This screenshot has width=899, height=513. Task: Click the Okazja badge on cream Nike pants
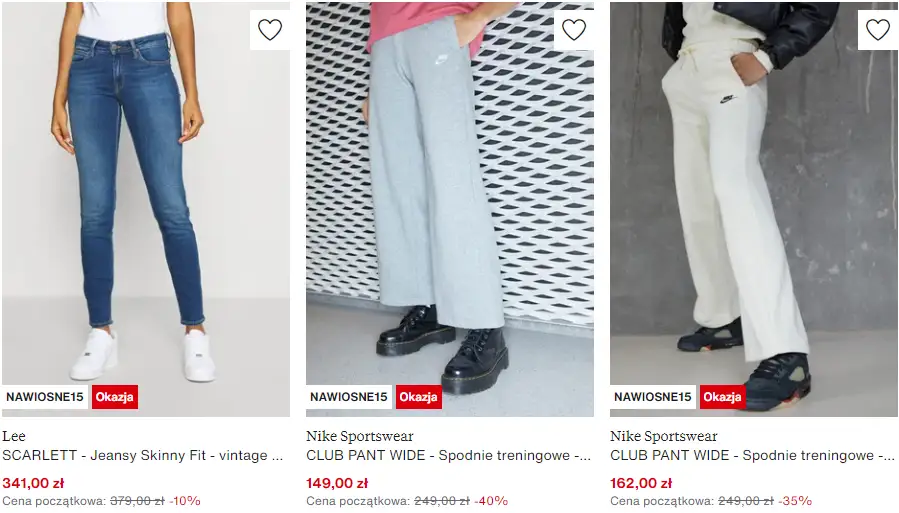click(x=722, y=397)
